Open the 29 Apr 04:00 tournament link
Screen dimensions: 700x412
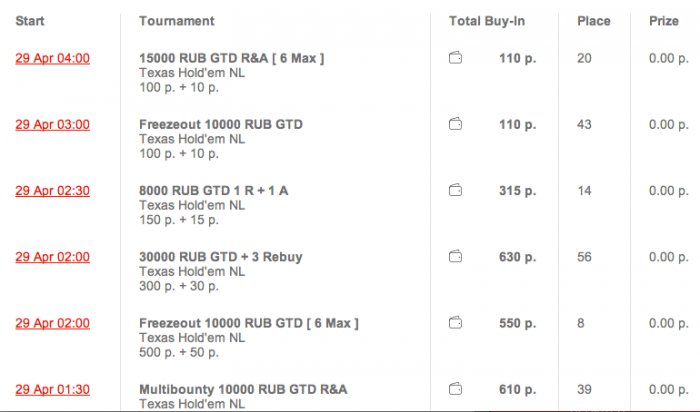coord(52,58)
